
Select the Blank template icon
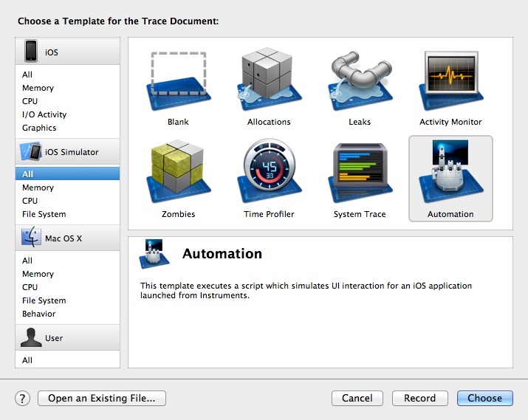pos(179,80)
